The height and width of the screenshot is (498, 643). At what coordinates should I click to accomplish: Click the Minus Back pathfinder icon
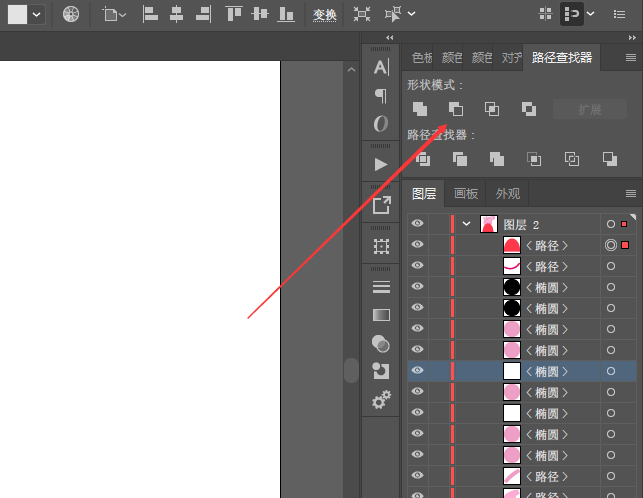(609, 159)
